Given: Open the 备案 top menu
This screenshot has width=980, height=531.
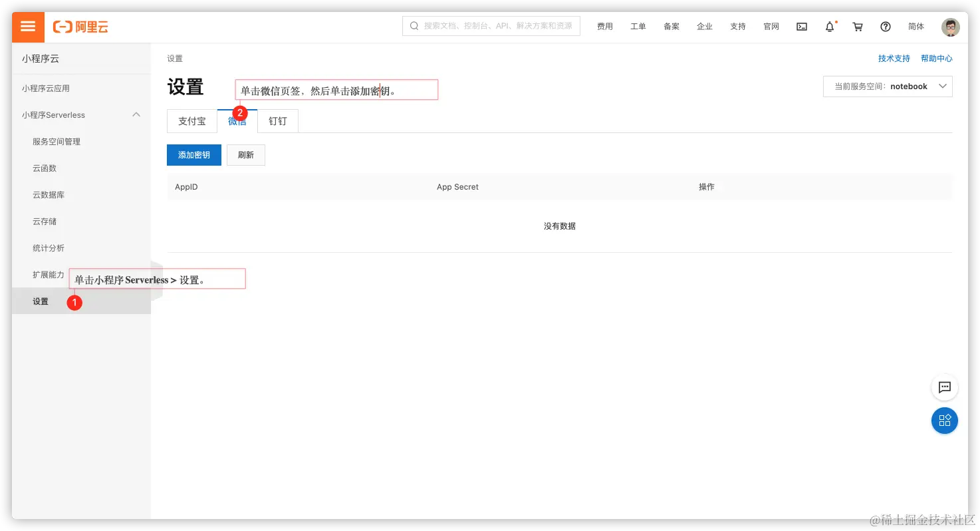Looking at the screenshot, I should [672, 27].
